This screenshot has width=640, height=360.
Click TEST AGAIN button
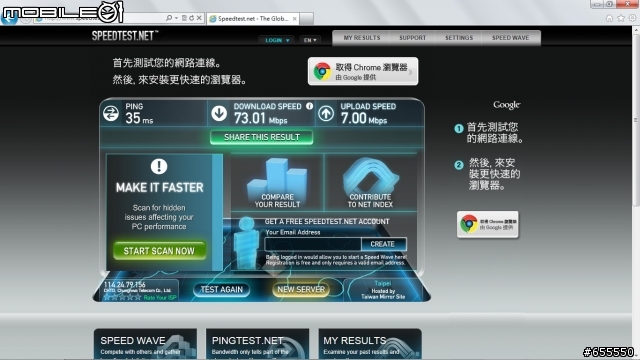tap(222, 289)
